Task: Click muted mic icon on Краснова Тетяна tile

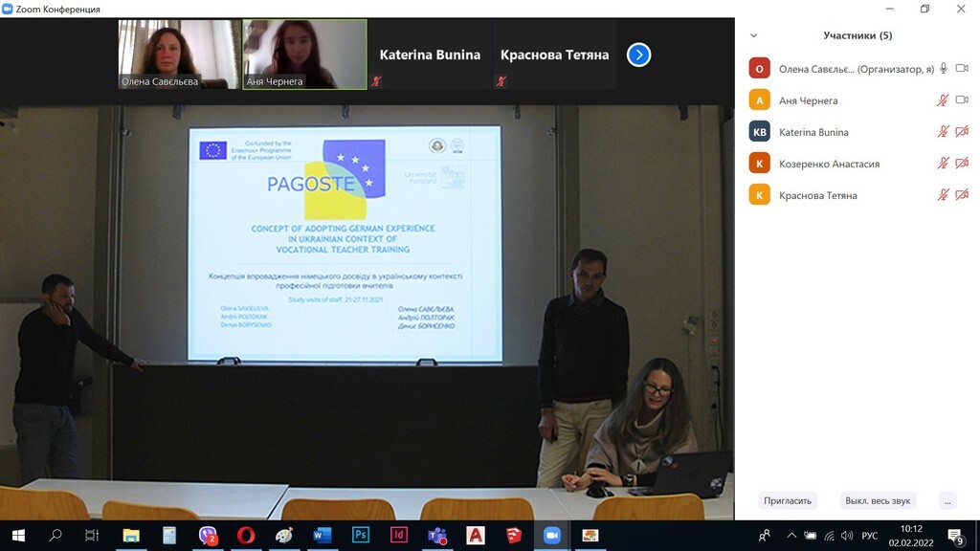Action: 501,81
